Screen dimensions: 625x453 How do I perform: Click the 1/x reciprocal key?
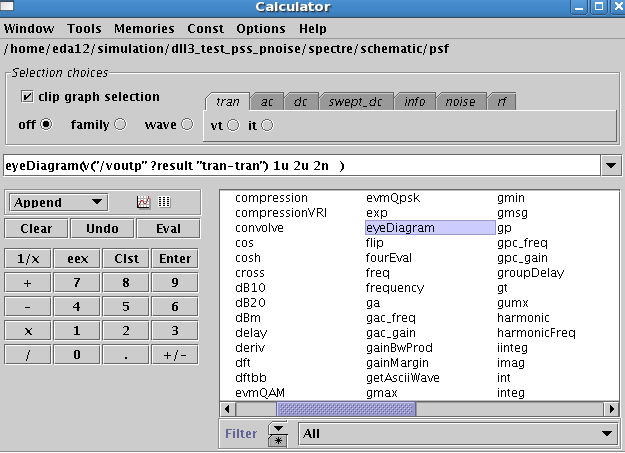pyautogui.click(x=28, y=259)
